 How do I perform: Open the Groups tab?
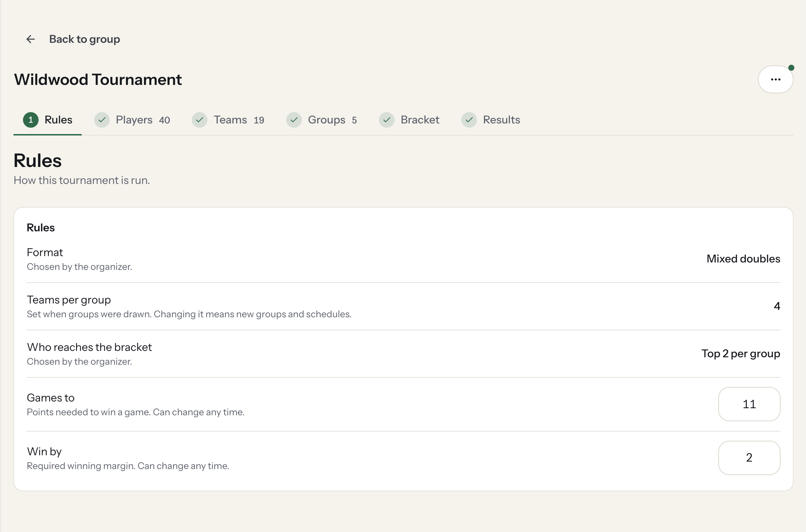[x=322, y=120]
